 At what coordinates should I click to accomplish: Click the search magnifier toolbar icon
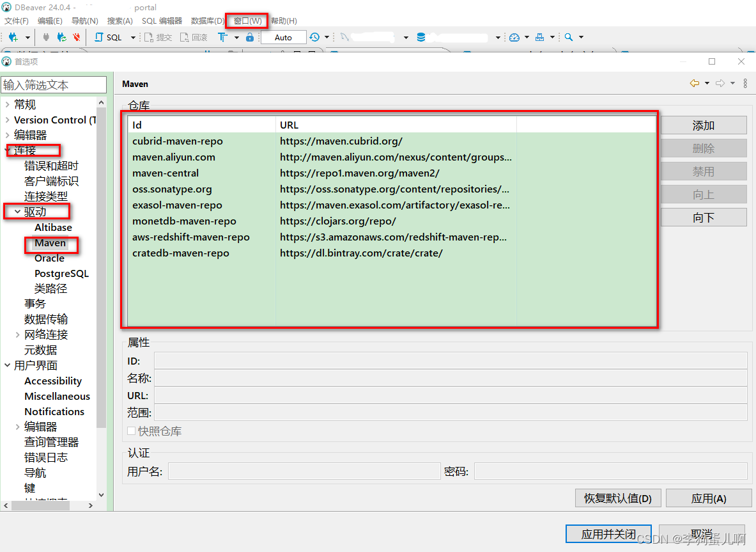click(569, 37)
